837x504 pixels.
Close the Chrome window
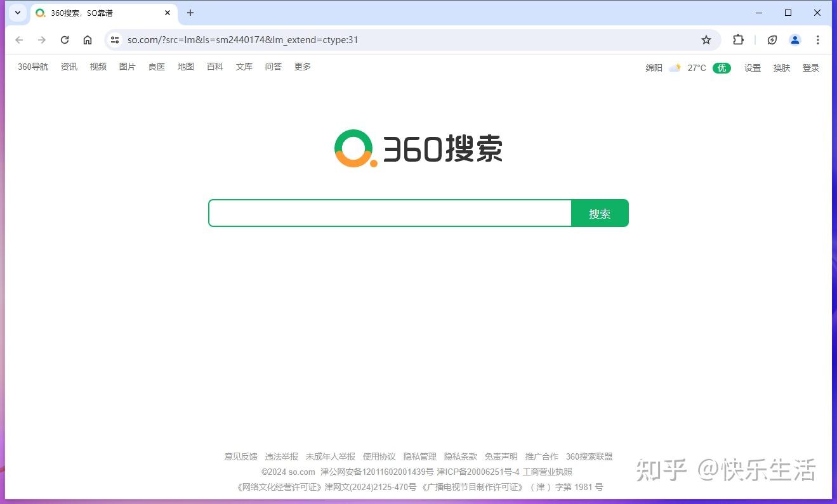(x=817, y=13)
